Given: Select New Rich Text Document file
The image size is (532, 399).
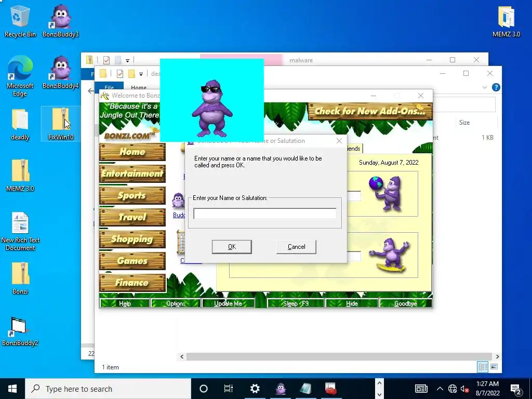Looking at the screenshot, I should (20, 231).
